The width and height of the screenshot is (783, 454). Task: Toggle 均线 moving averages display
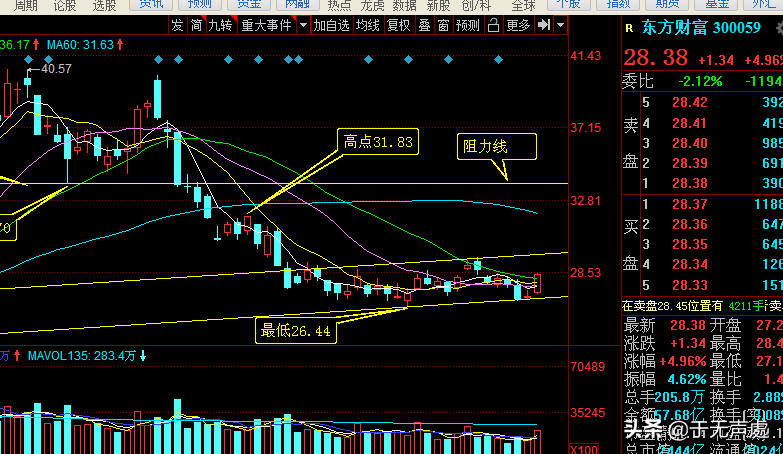(368, 25)
